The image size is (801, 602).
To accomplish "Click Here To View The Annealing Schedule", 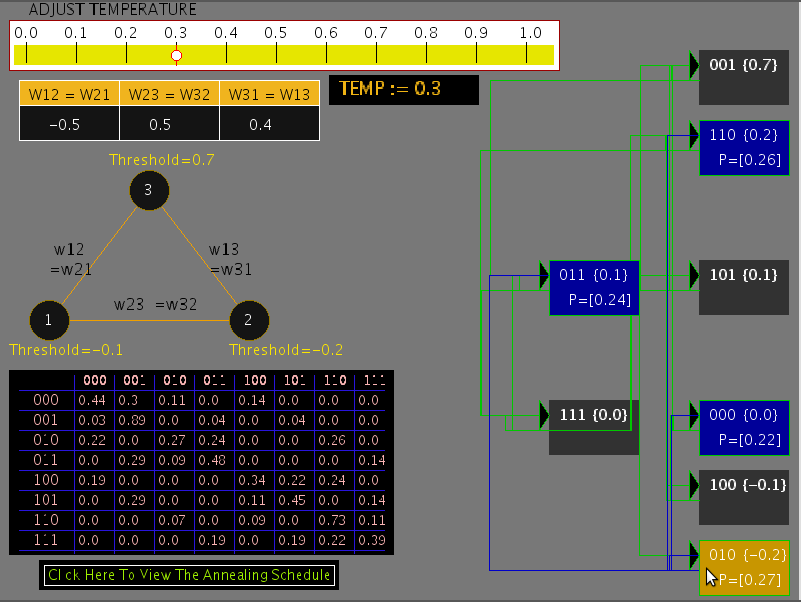I will click(x=189, y=575).
